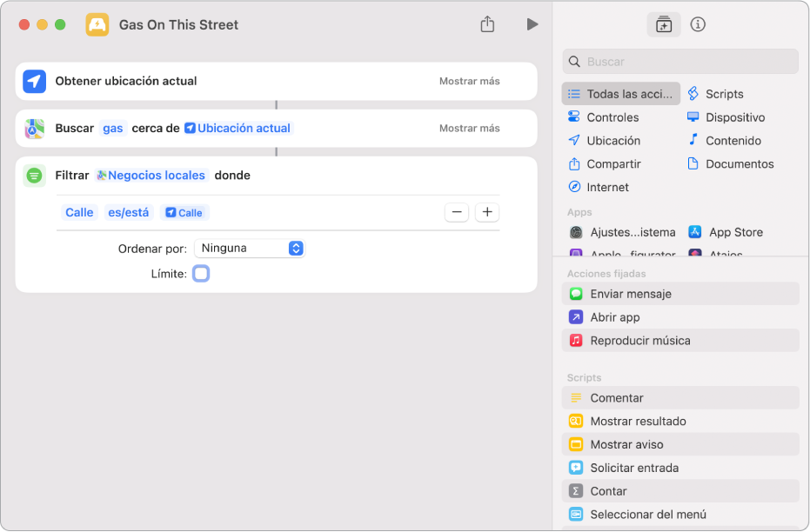The image size is (810, 532).
Task: Click the Gas On This Street title
Action: click(178, 24)
